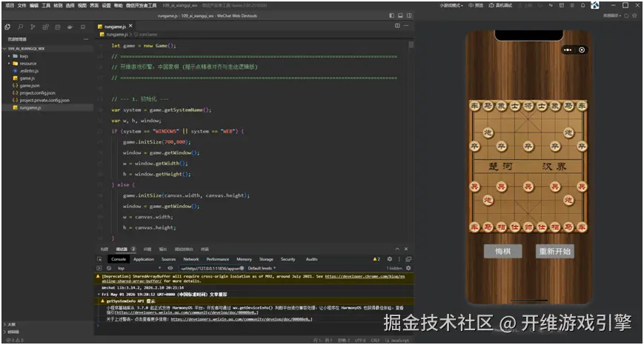Click the 真机调试 real device debug button
Image resolution: width=644 pixels, height=345 pixels.
(x=500, y=5)
